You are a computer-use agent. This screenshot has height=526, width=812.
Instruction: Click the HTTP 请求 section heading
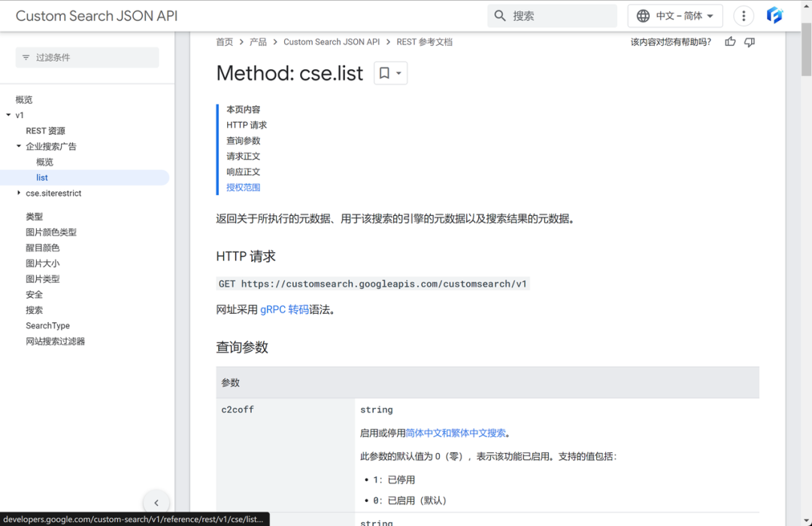[246, 256]
